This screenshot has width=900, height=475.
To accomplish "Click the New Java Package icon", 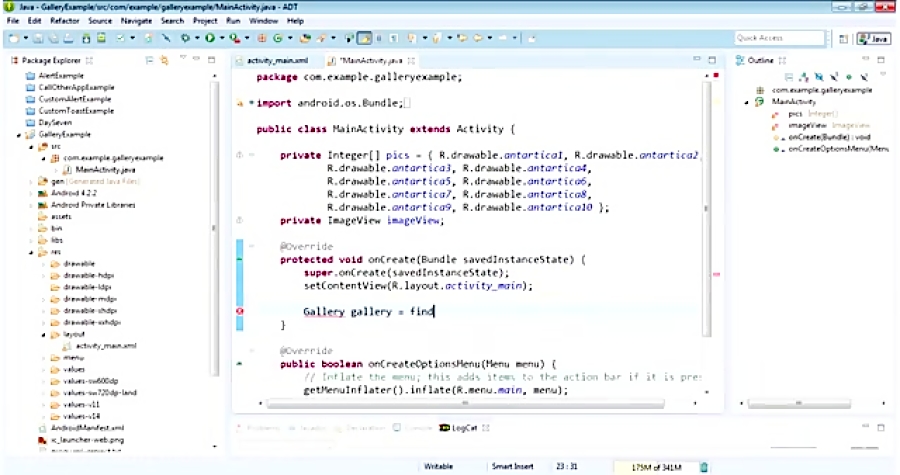I will (262, 38).
